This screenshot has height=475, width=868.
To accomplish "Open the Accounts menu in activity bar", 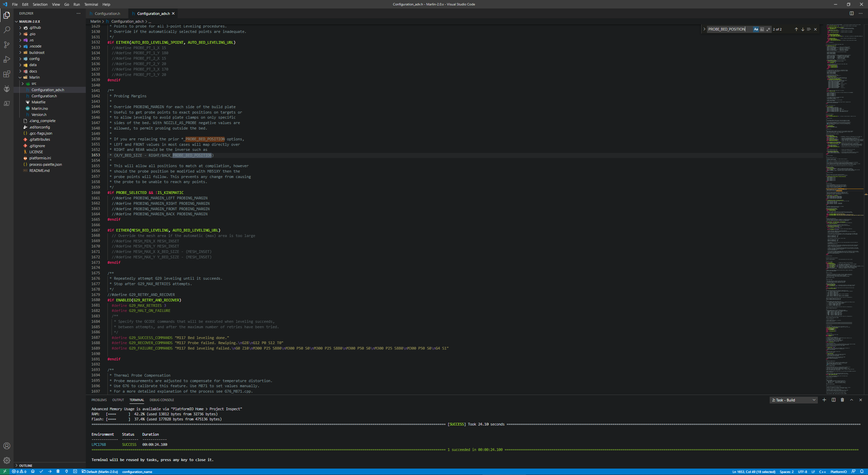I will point(7,446).
